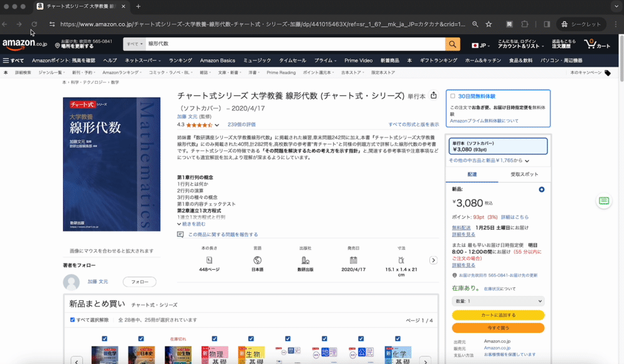This screenshot has width=624, height=364.
Task: Click the search field containing 線形代数
Action: pyautogui.click(x=295, y=44)
